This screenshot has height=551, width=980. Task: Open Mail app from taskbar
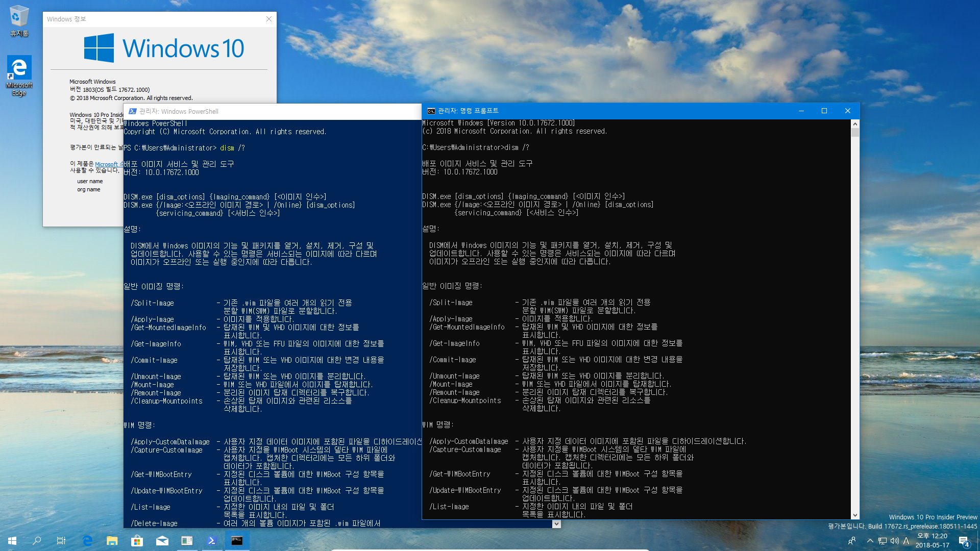tap(162, 541)
